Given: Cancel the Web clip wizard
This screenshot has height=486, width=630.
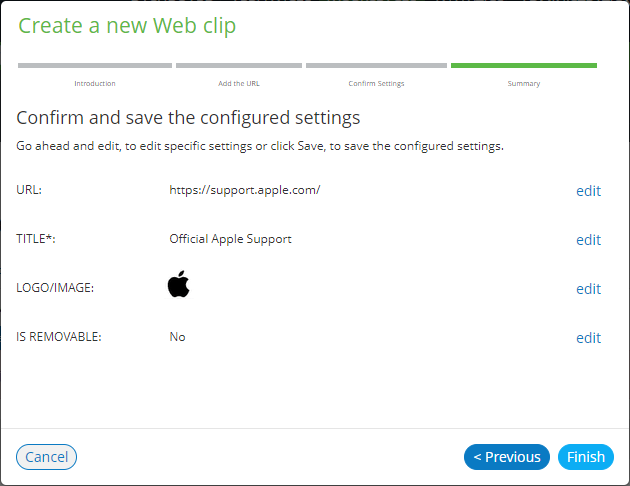Looking at the screenshot, I should (46, 457).
